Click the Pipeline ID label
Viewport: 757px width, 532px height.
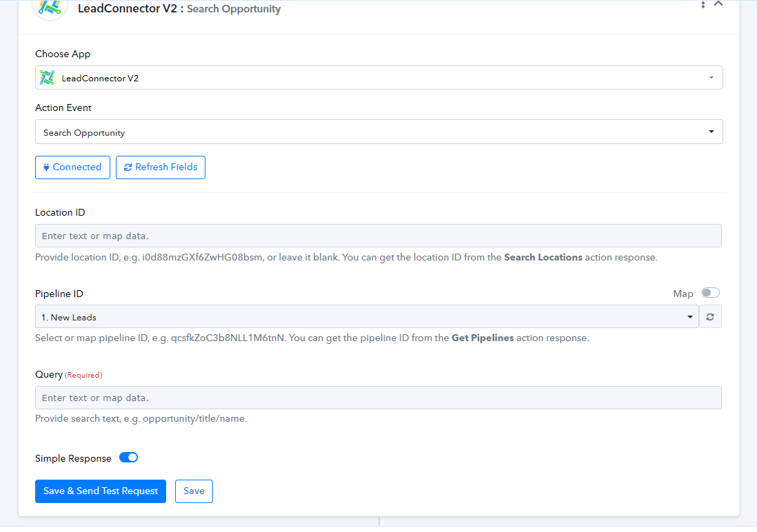(59, 294)
